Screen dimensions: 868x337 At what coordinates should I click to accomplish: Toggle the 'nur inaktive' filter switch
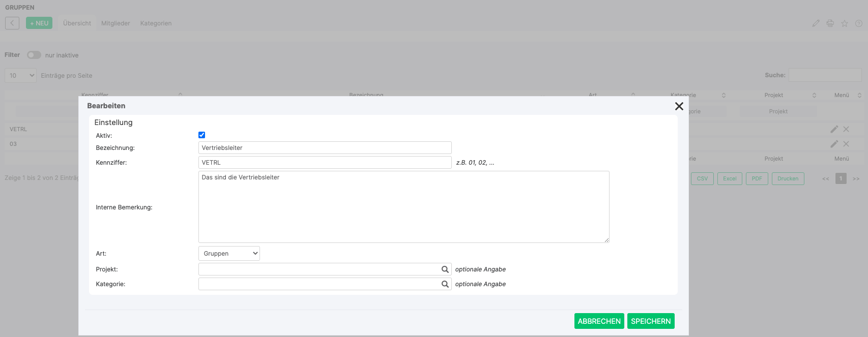click(x=34, y=55)
